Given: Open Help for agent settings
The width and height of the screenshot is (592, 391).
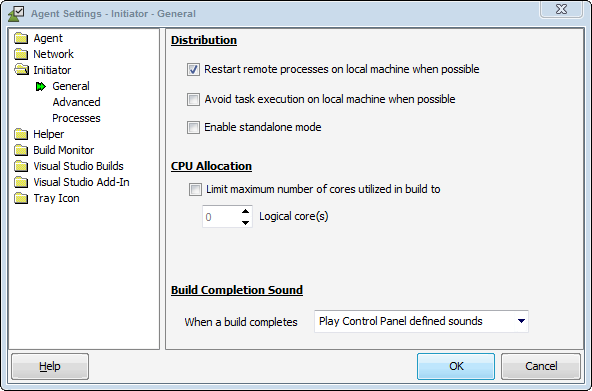Looking at the screenshot, I should pos(50,366).
